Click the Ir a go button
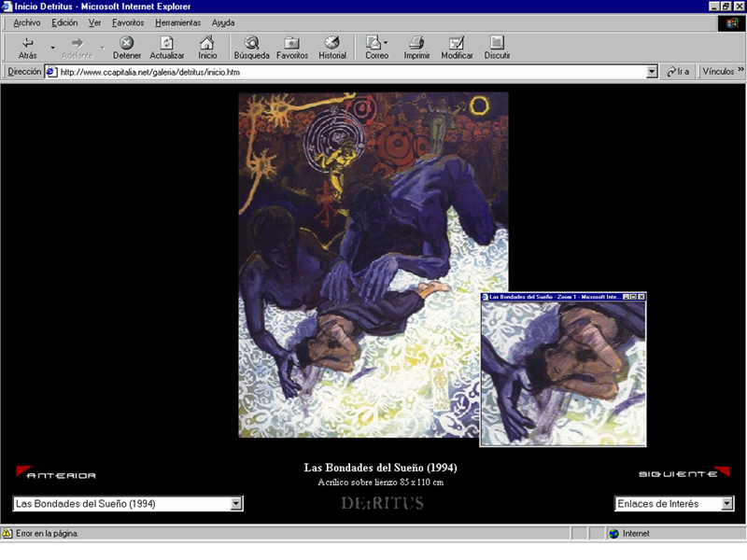 [x=678, y=72]
